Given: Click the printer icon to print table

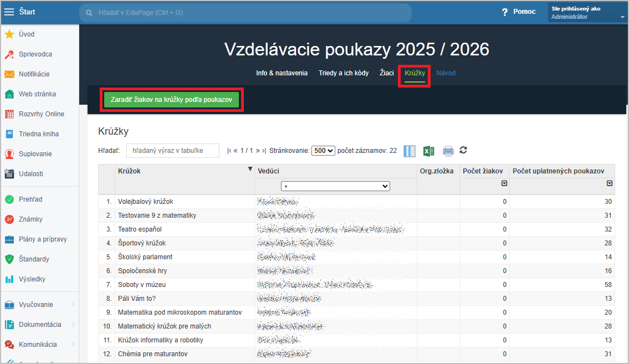Looking at the screenshot, I should (448, 151).
